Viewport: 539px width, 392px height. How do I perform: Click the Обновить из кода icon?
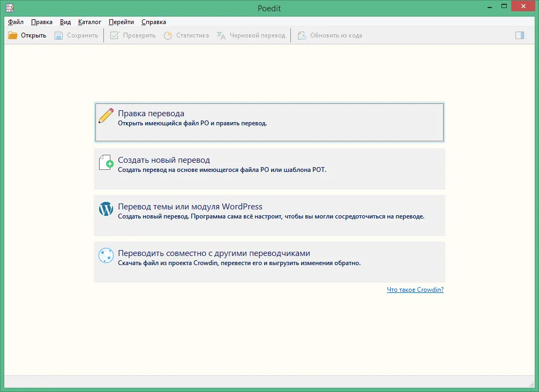[302, 35]
